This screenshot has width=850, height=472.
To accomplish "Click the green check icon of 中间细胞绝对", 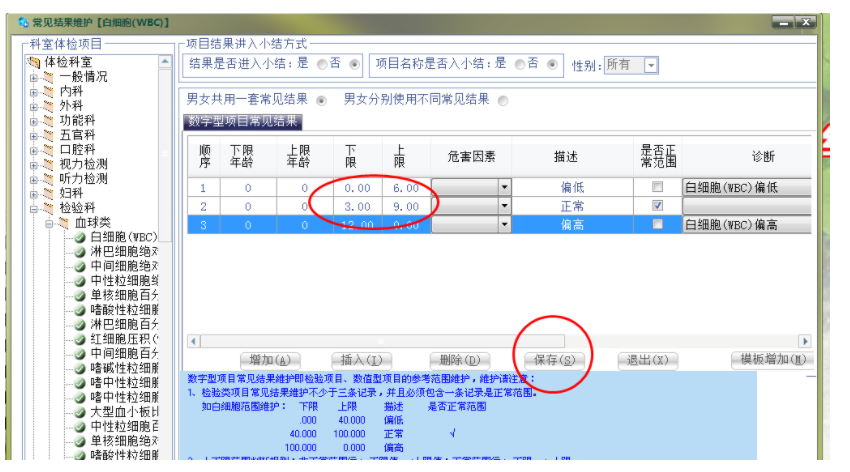I will coord(80,267).
